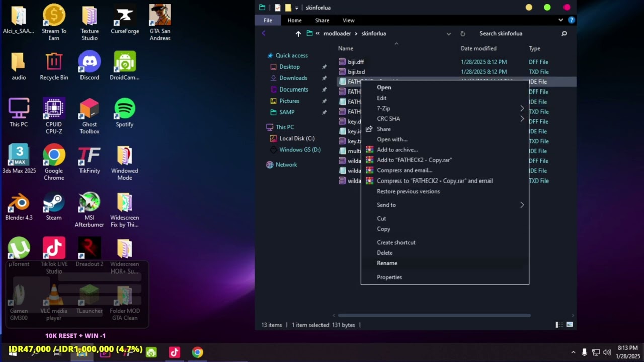Open Spotify desktop icon
Screen dimensions: 644x362
(125, 113)
